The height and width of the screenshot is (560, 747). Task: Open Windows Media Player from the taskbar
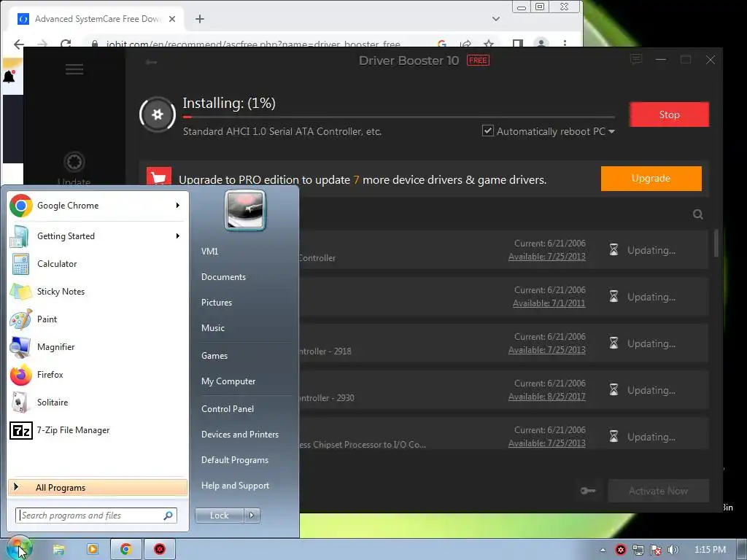pyautogui.click(x=93, y=550)
